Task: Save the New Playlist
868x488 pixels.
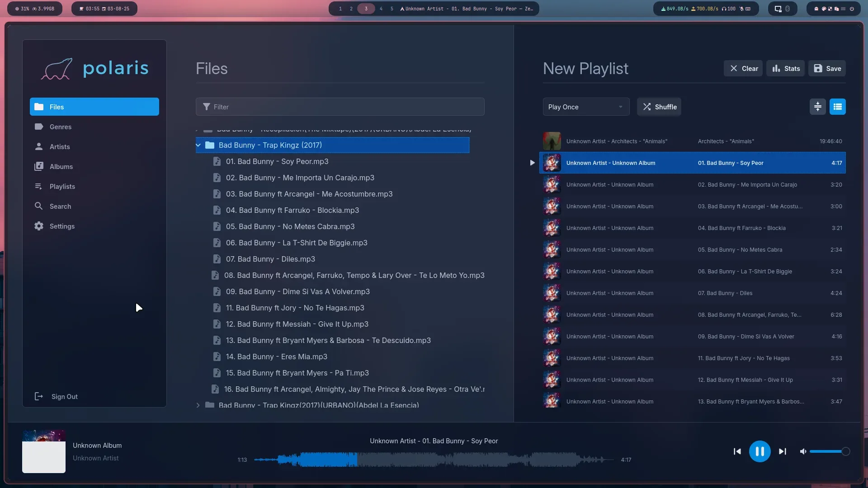Action: pos(827,68)
